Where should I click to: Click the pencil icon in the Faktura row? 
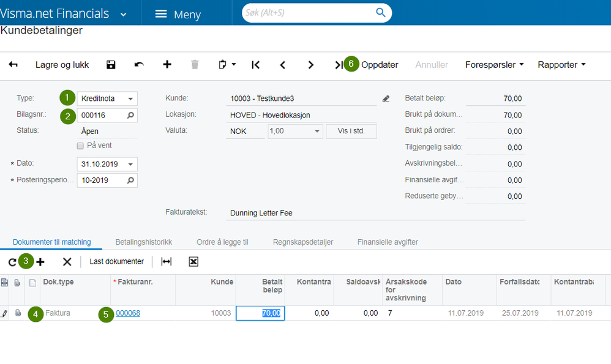click(x=4, y=313)
